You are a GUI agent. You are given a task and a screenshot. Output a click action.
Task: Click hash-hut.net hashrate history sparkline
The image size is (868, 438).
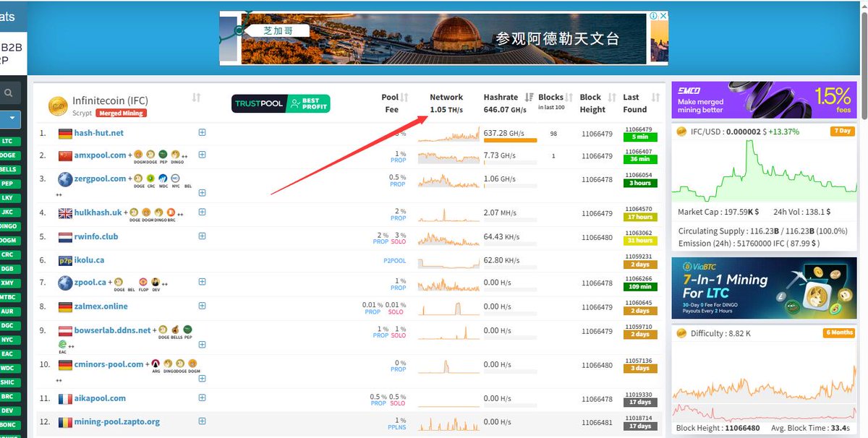[x=448, y=133]
